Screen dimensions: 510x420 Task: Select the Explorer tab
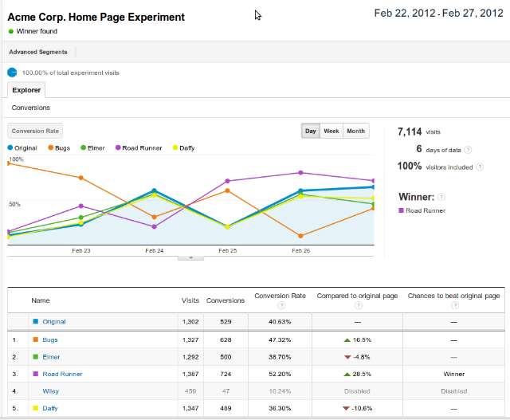click(26, 90)
